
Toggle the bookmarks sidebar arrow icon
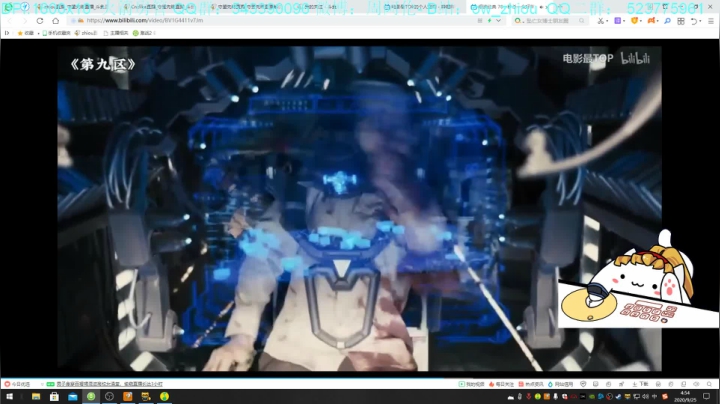pos(6,33)
